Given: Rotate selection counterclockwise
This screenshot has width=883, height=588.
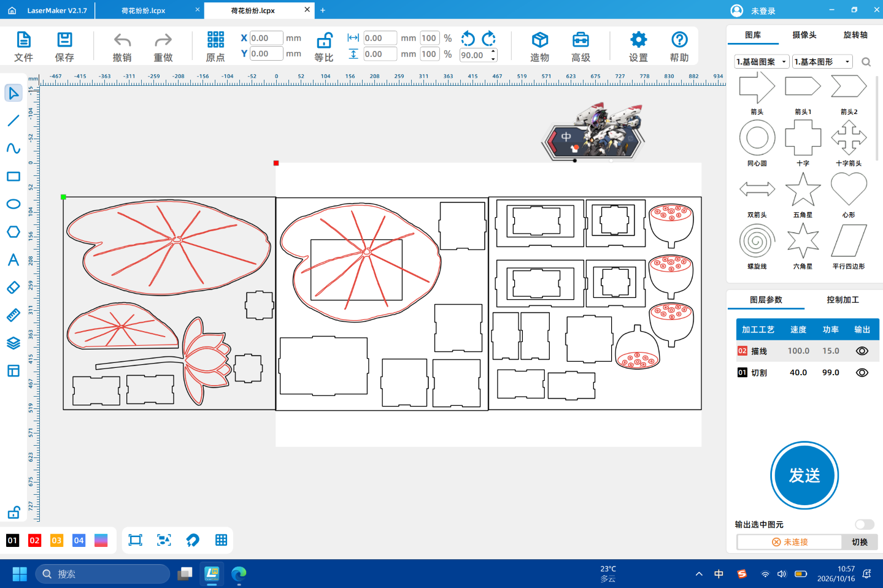Looking at the screenshot, I should [468, 39].
